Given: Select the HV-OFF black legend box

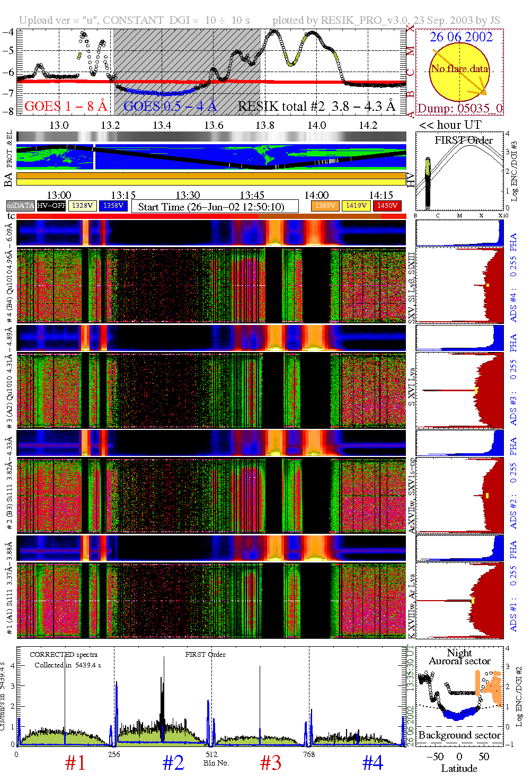Looking at the screenshot, I should coord(51,206).
